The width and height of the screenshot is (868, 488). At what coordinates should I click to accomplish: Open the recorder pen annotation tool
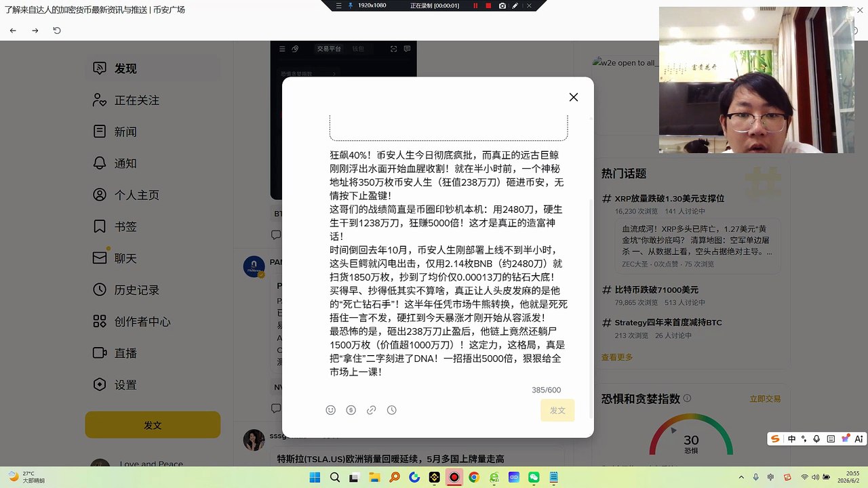[515, 5]
